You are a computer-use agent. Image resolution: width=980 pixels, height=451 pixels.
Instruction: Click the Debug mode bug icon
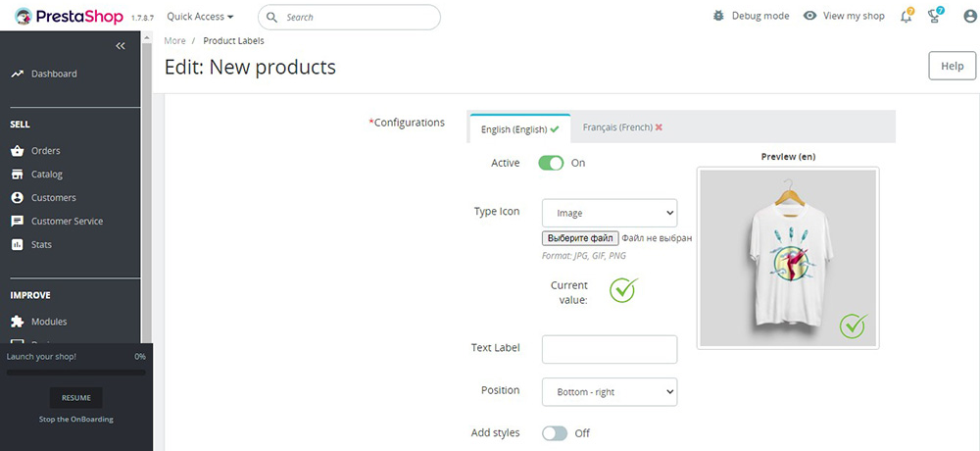(x=718, y=17)
